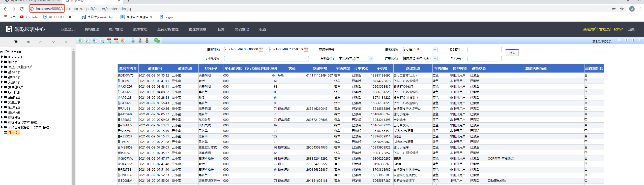Click the 查询 button
The height and width of the screenshot is (185, 644).
coord(512,53)
